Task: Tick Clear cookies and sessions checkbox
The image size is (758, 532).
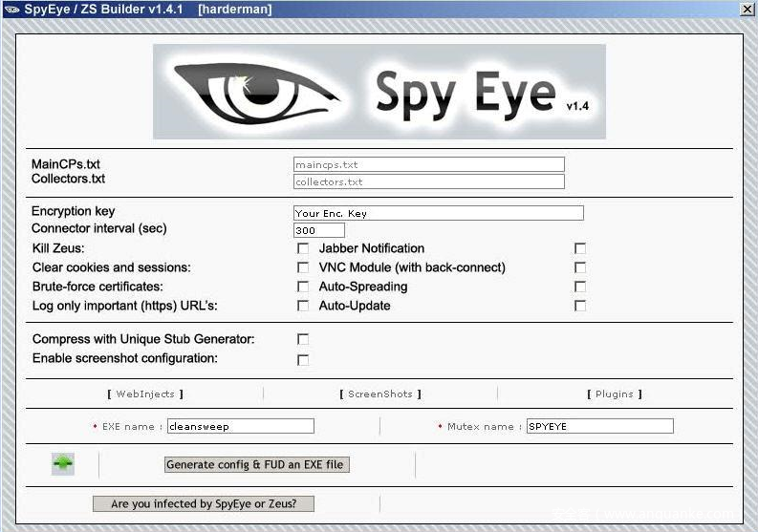Action: 303,267
